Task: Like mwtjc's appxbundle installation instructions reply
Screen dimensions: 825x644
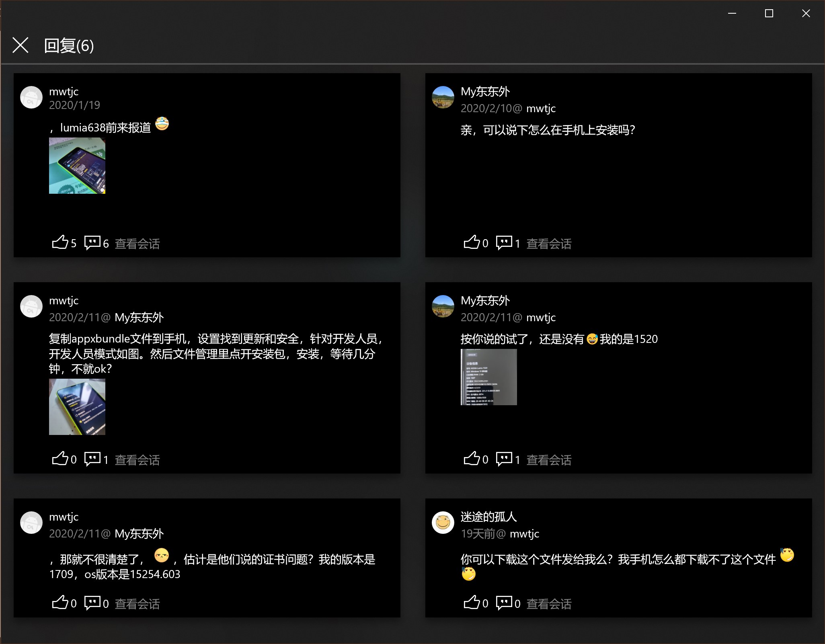Action: coord(60,459)
